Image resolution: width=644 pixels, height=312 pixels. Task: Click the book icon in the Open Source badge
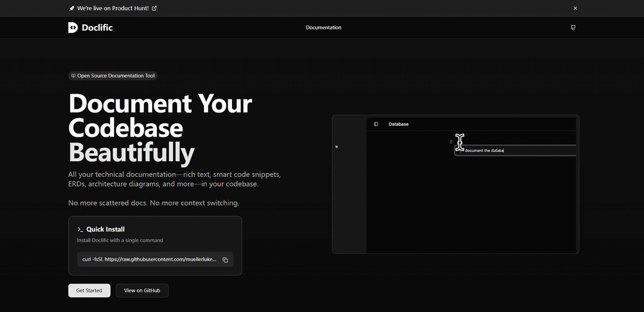tap(73, 76)
